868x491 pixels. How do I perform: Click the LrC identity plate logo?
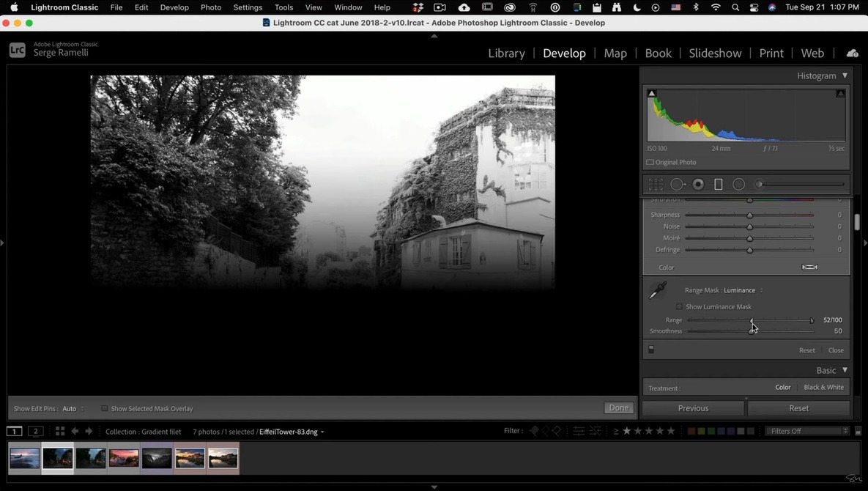[x=17, y=50]
